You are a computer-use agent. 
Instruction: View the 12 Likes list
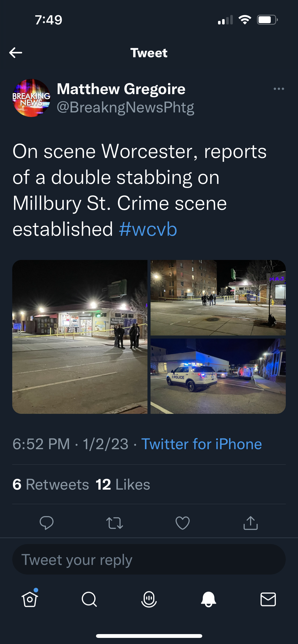[123, 484]
